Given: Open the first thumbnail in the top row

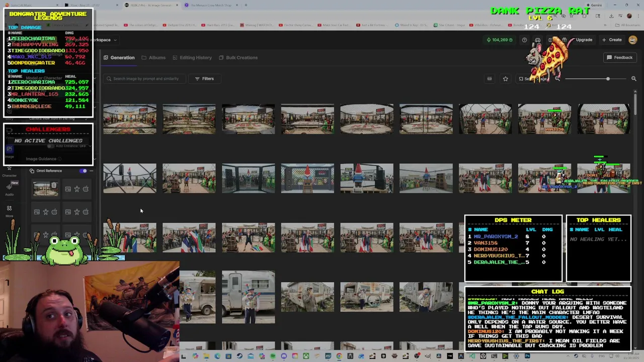Looking at the screenshot, I should [130, 119].
